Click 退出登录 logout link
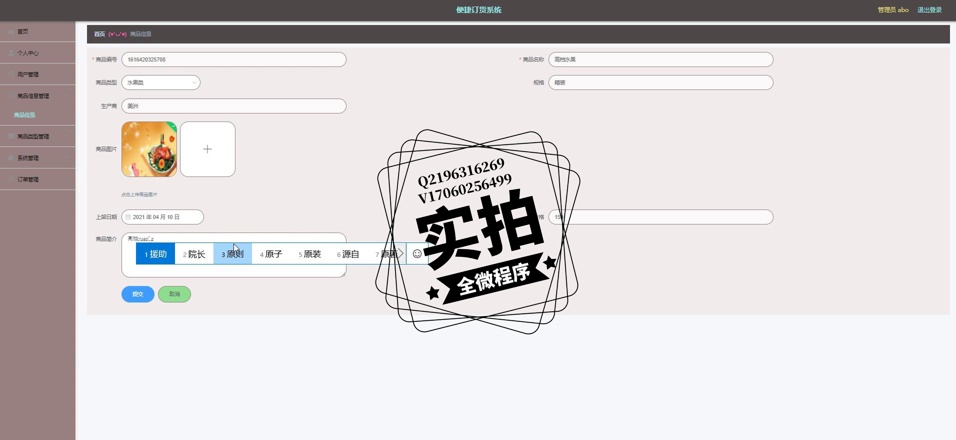 click(x=929, y=10)
